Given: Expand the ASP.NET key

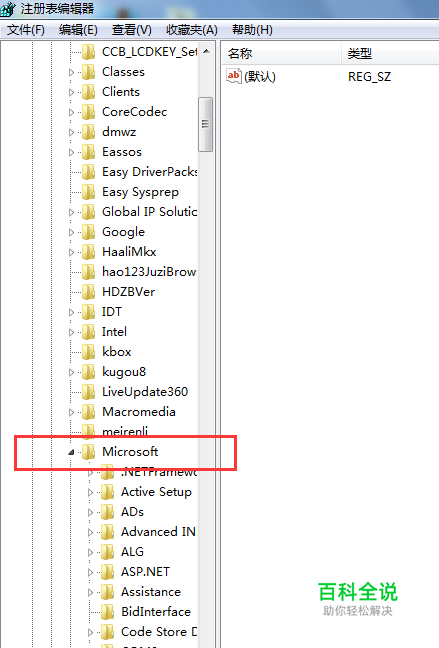Looking at the screenshot, I should coord(90,572).
